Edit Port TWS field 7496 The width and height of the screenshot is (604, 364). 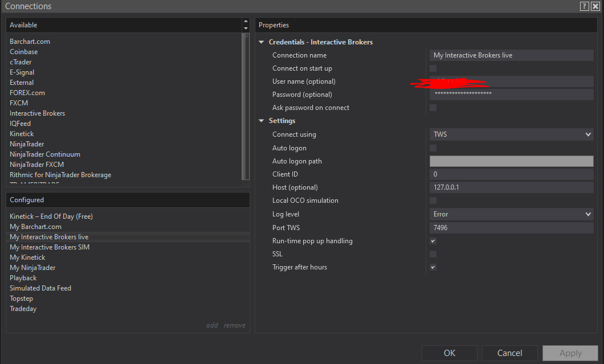click(512, 228)
